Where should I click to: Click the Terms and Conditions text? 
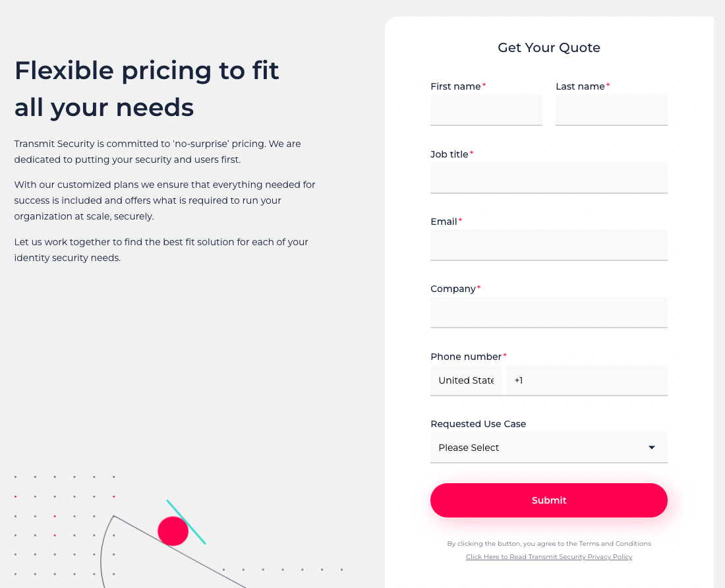615,544
